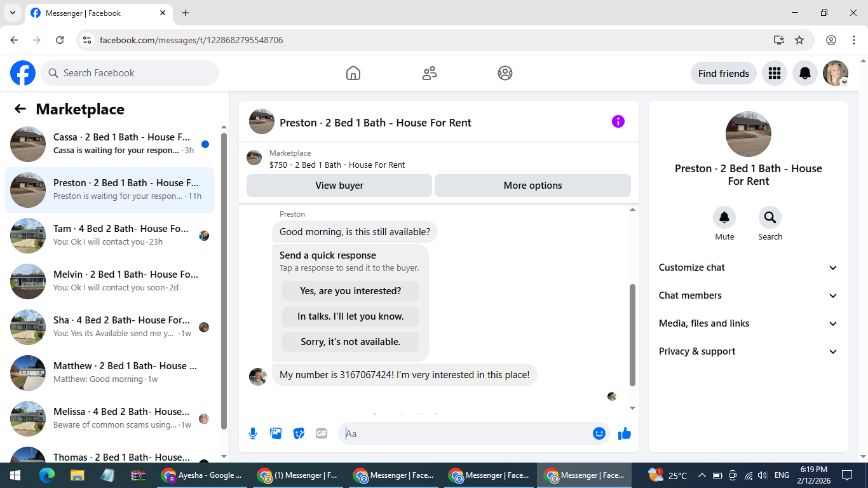Open the Groups icon in top navigation
The image size is (868, 488).
tap(505, 73)
